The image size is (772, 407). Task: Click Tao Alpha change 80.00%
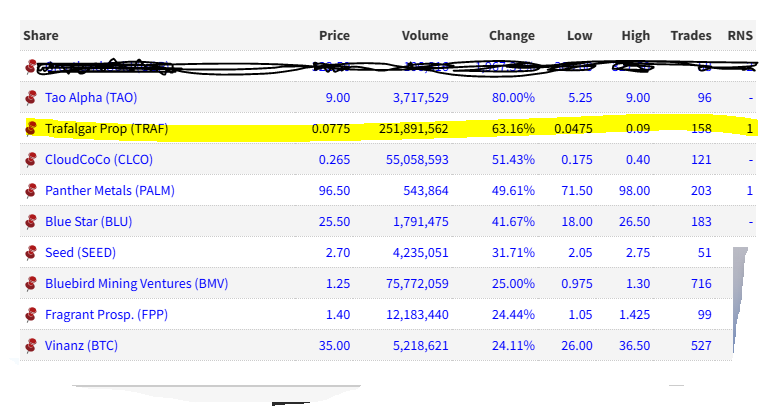[513, 97]
